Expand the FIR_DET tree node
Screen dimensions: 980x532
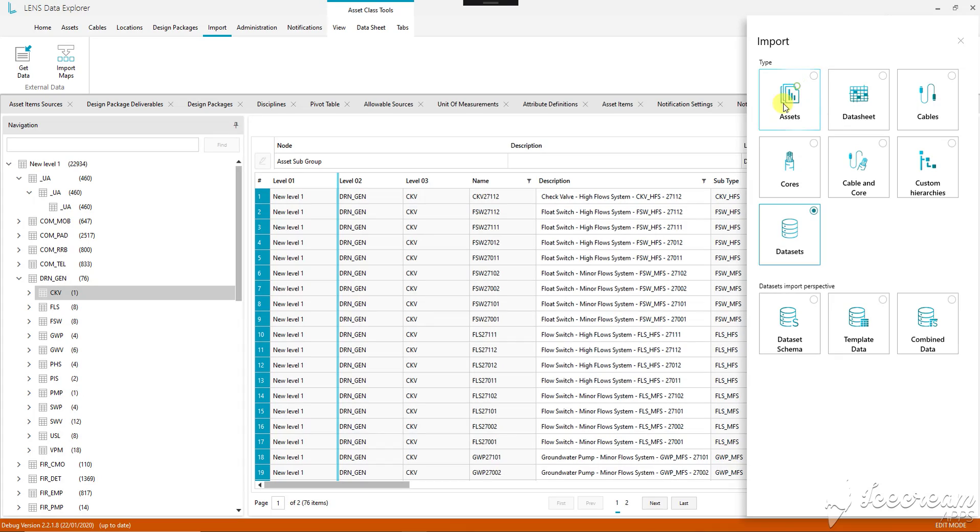(x=19, y=479)
